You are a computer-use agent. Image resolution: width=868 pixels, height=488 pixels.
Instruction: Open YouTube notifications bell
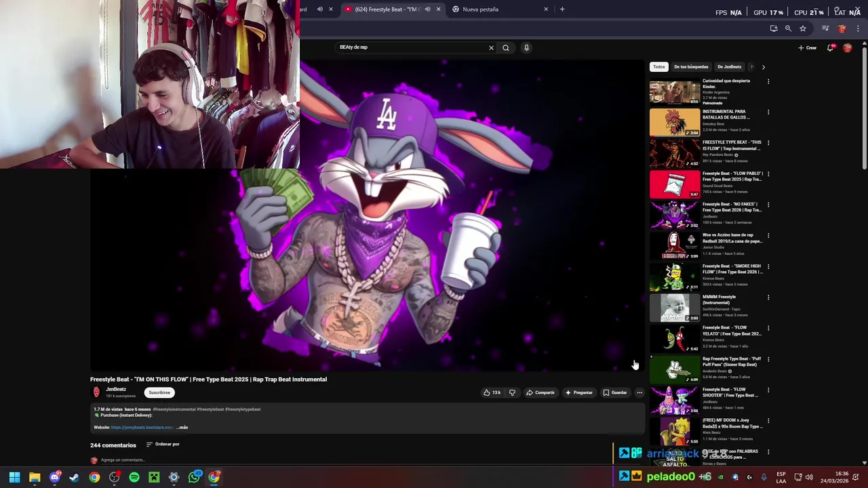[x=831, y=47]
